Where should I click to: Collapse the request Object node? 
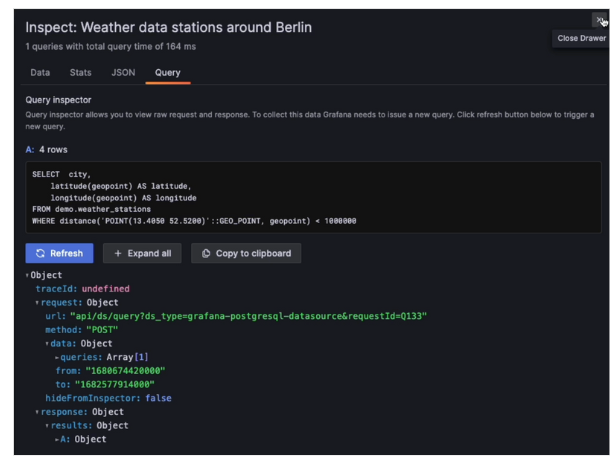point(37,302)
